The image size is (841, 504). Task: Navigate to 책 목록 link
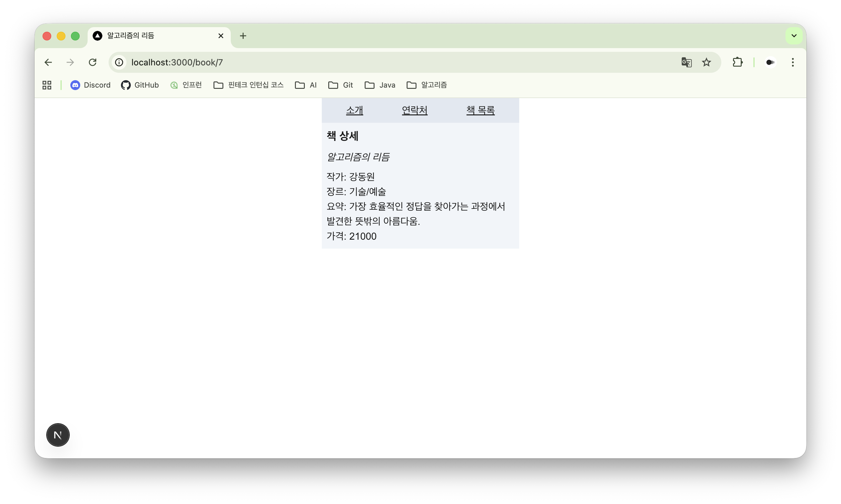[480, 110]
